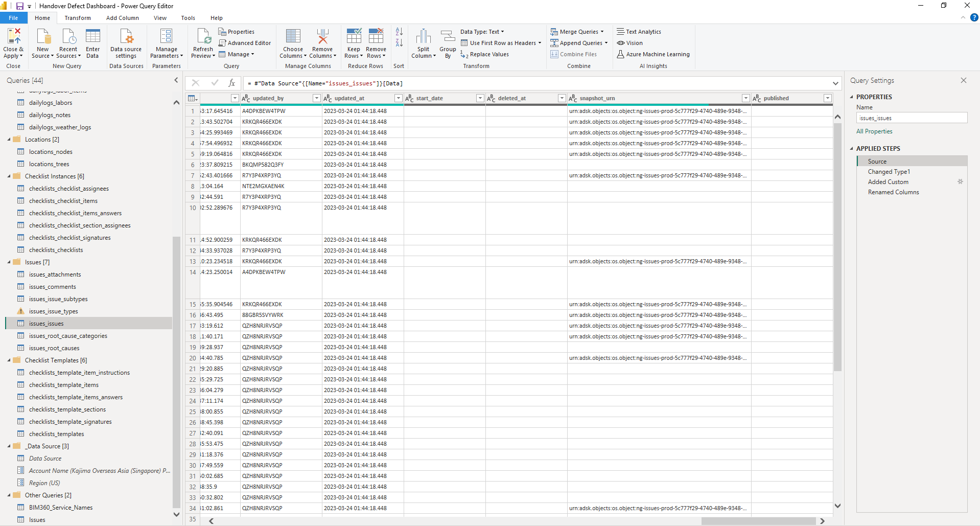980x526 pixels.
Task: Select the Renamed Columns applied step
Action: (x=893, y=192)
